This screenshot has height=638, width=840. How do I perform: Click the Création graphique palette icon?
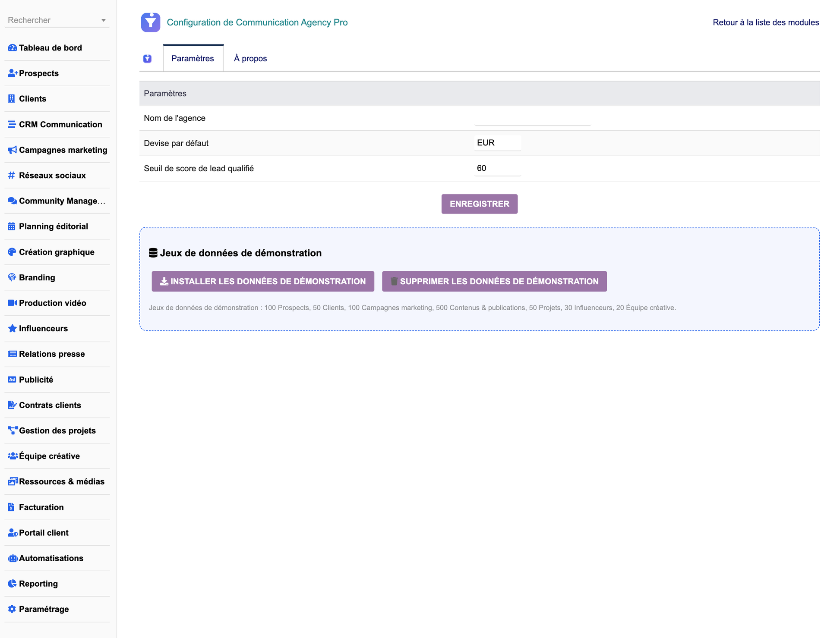pos(12,252)
